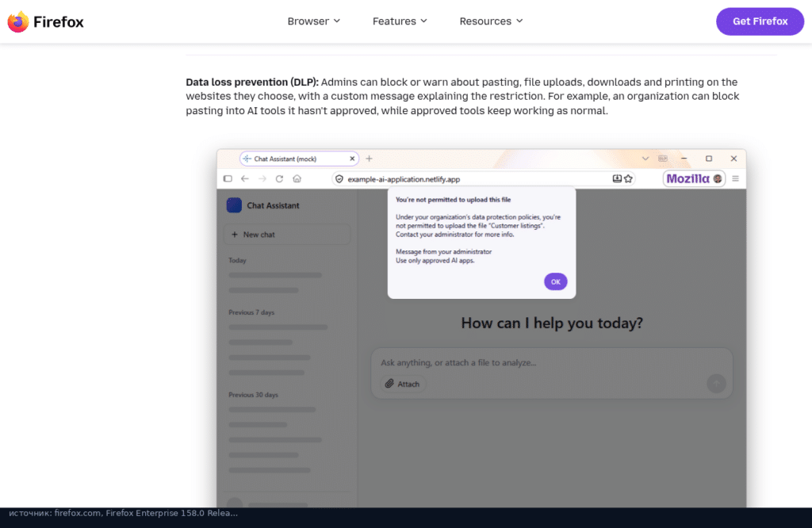Click OK in the upload blocked dialog
The height and width of the screenshot is (528, 812).
tap(555, 281)
